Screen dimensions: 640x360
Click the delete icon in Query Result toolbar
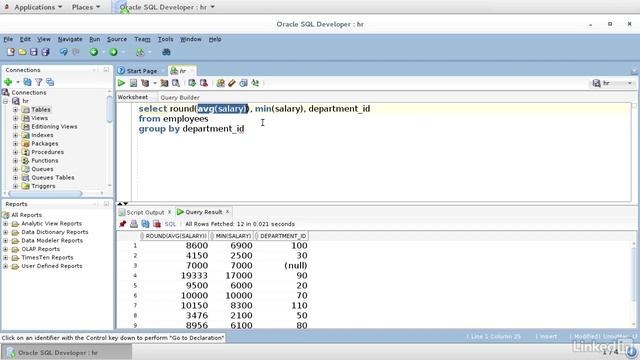click(x=157, y=224)
